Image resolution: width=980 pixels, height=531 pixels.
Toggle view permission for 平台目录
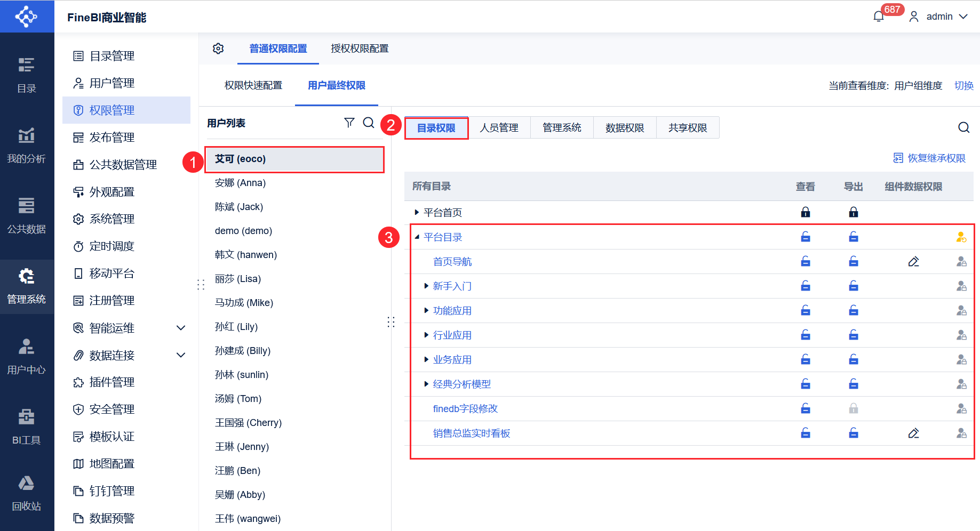(806, 237)
